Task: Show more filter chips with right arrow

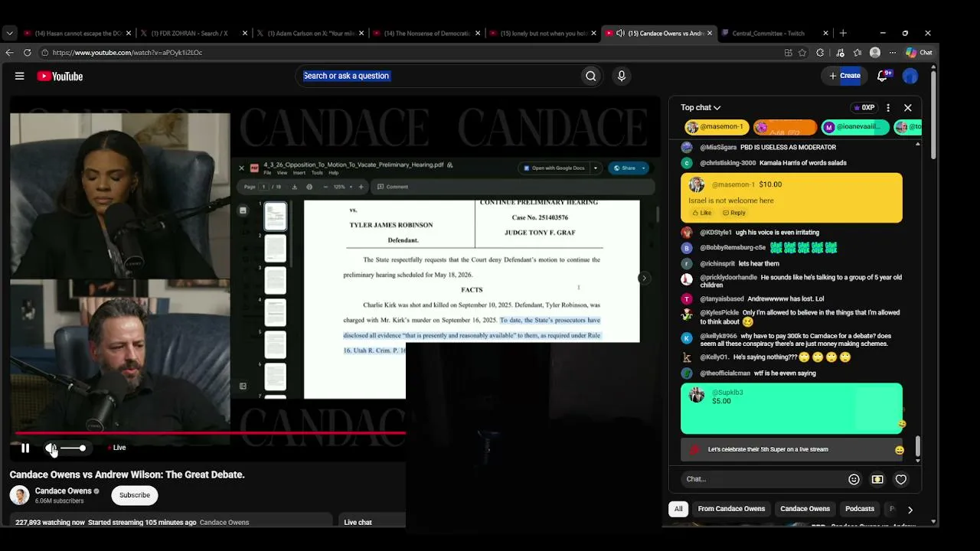Action: (x=910, y=510)
